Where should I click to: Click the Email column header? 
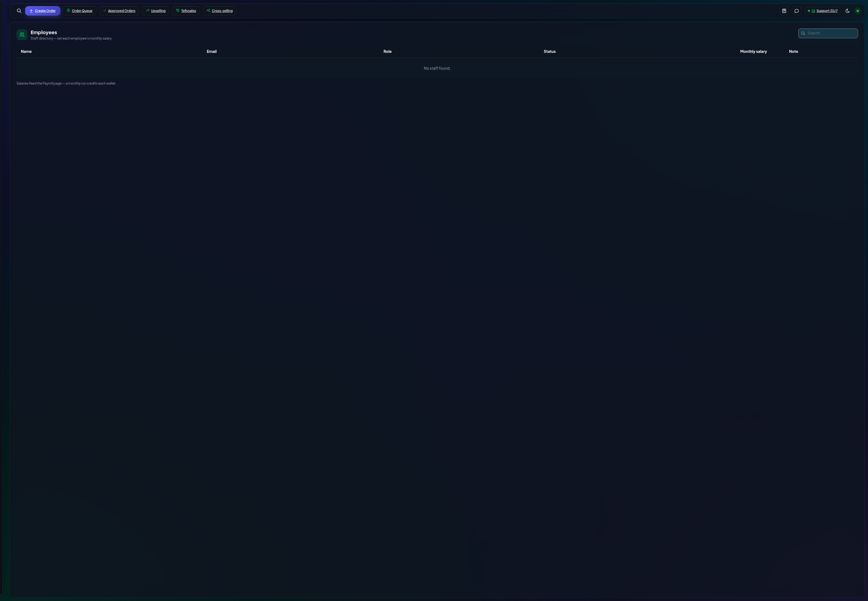pyautogui.click(x=212, y=52)
